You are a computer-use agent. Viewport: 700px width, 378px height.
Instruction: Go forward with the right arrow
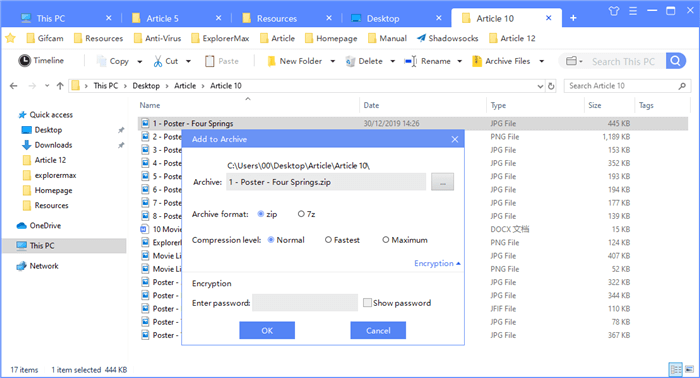(x=32, y=86)
